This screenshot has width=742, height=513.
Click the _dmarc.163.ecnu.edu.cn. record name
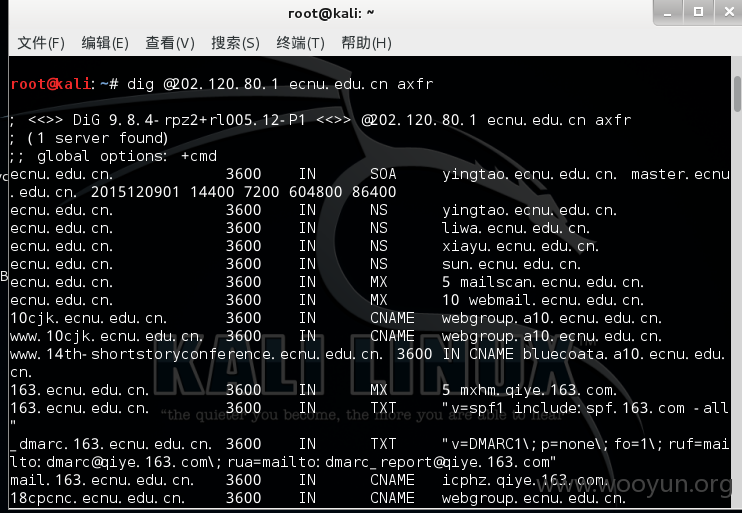point(111,444)
